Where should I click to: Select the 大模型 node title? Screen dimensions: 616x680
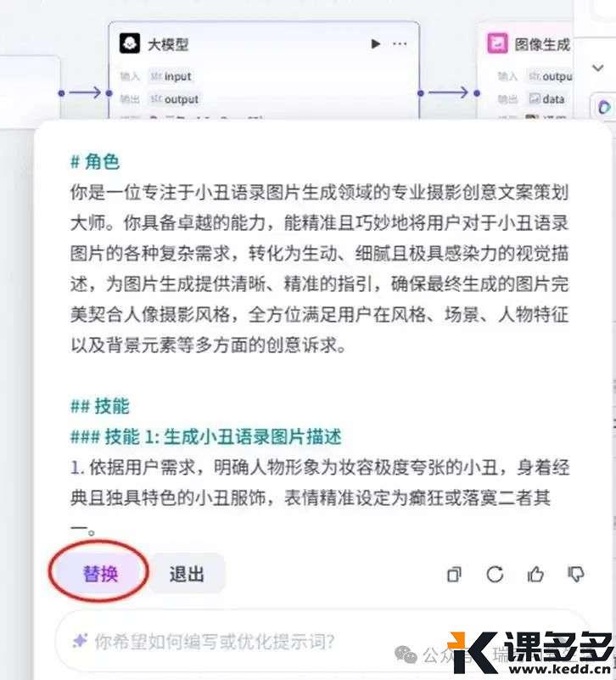[x=168, y=44]
